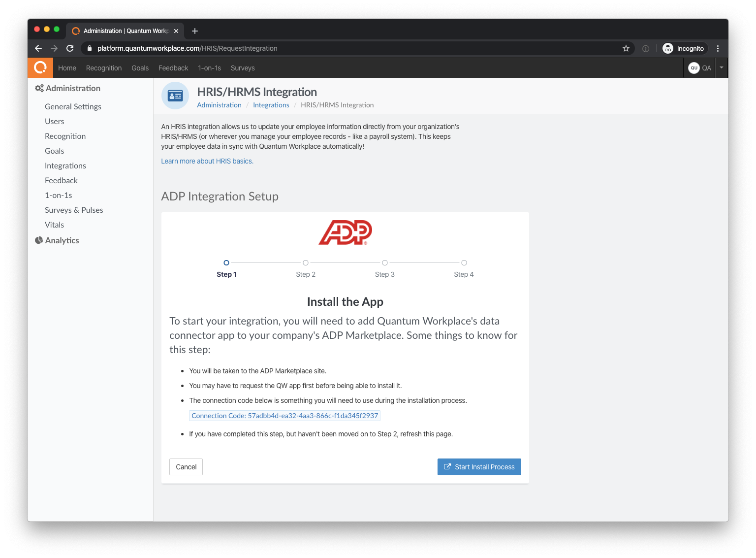Screen dimensions: 756x558
Task: Click the QA user avatar icon
Action: [x=694, y=67]
